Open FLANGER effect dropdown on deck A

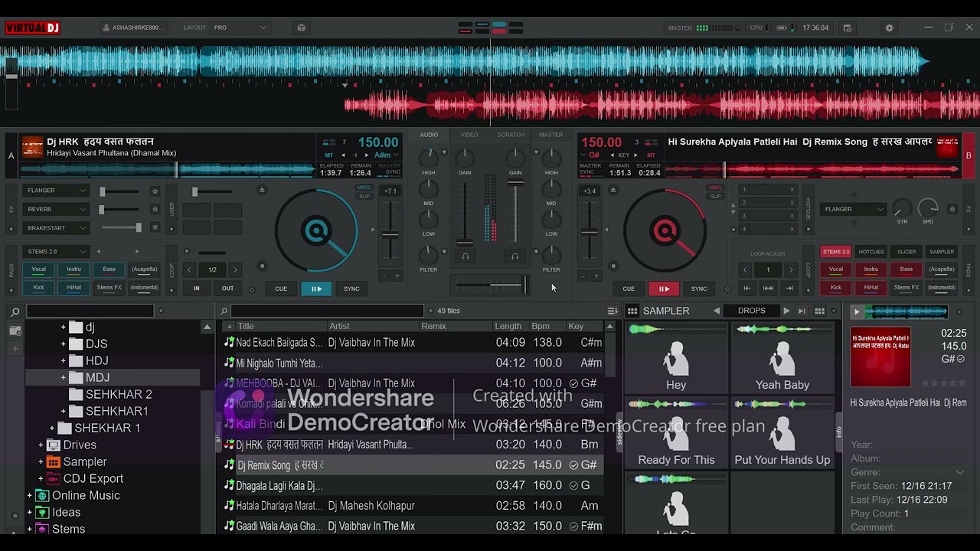[x=57, y=191]
